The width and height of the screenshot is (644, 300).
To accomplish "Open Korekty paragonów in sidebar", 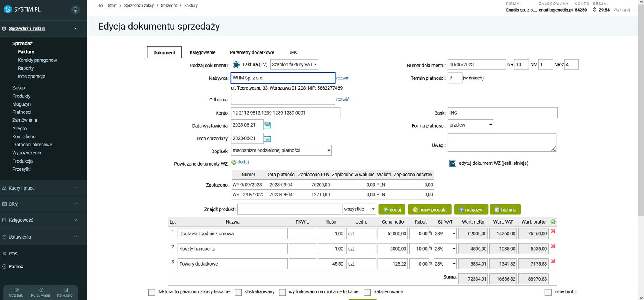I will coord(37,60).
